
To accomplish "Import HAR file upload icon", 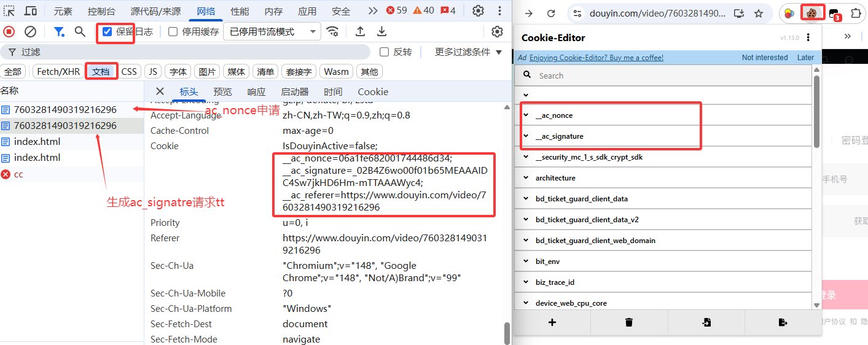I will pyautogui.click(x=360, y=31).
